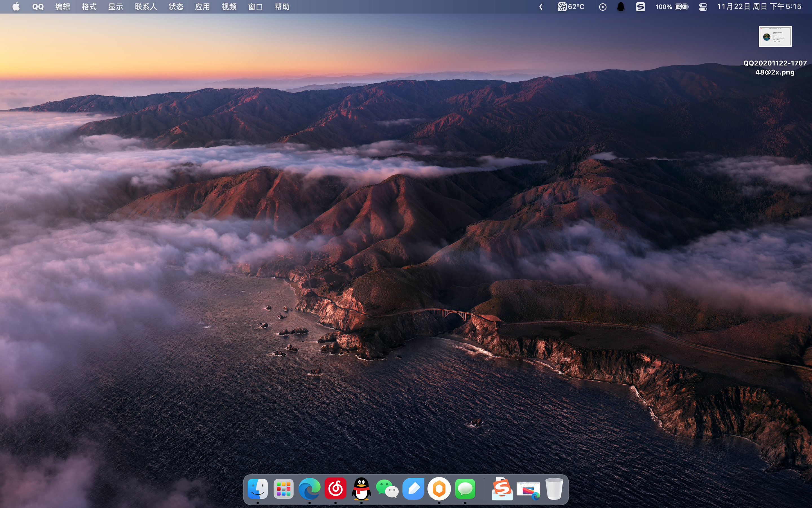Open Sogou input method menu bar icon

pyautogui.click(x=641, y=7)
